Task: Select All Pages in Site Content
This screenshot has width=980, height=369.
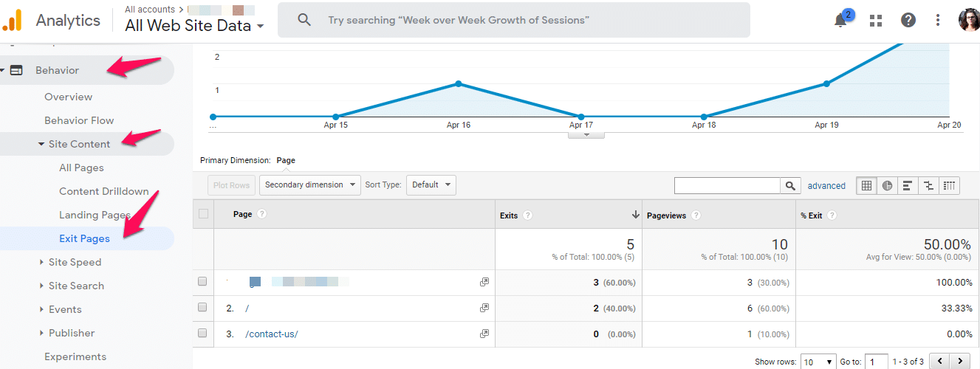Action: (x=81, y=168)
